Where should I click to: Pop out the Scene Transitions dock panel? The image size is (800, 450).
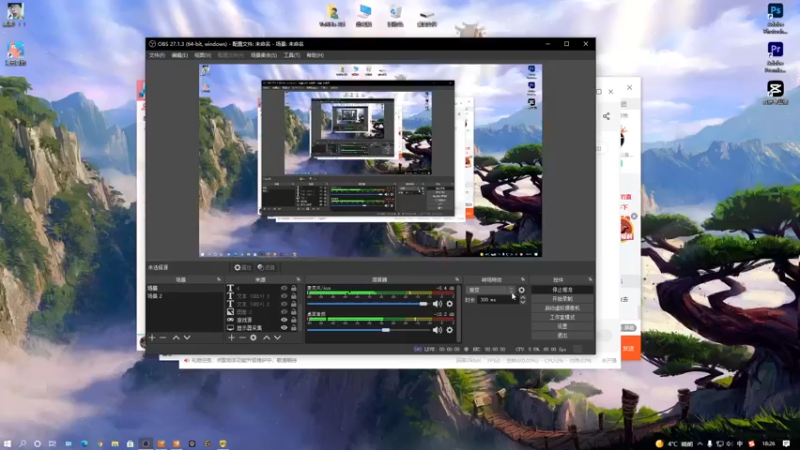[x=523, y=280]
